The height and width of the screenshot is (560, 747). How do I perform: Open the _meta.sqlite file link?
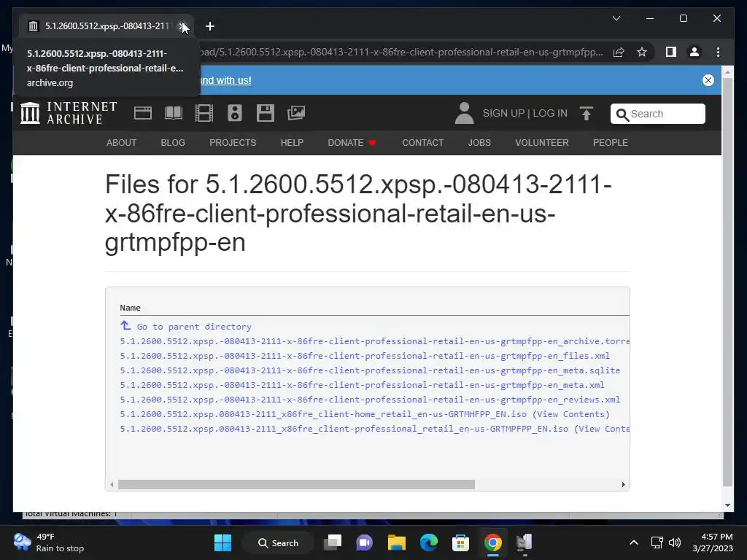[370, 370]
